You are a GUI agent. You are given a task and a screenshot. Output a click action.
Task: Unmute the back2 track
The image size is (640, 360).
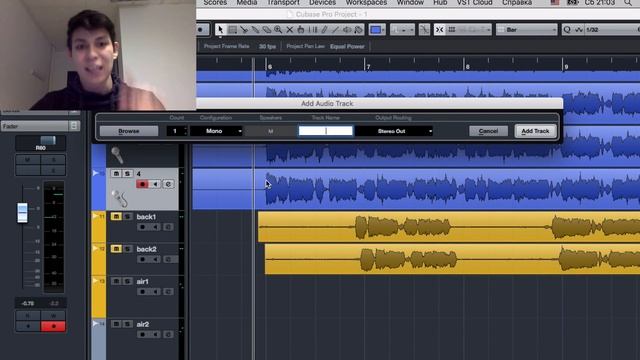(116, 249)
